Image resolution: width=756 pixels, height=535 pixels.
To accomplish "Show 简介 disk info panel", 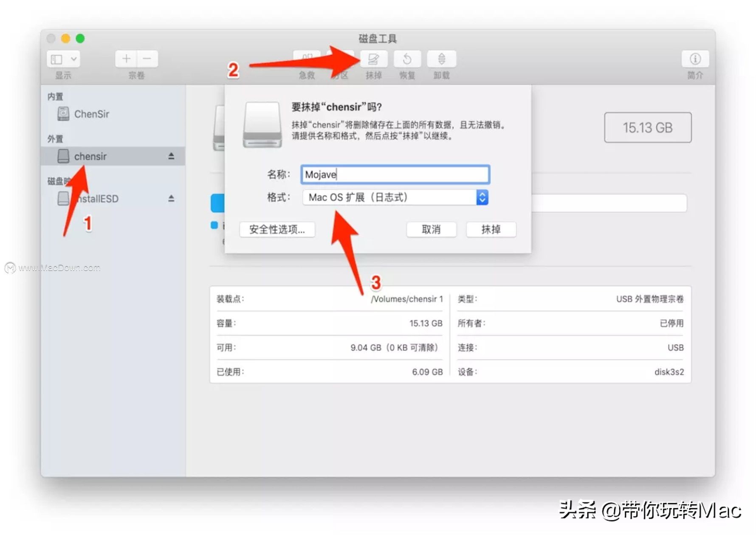I will 695,59.
